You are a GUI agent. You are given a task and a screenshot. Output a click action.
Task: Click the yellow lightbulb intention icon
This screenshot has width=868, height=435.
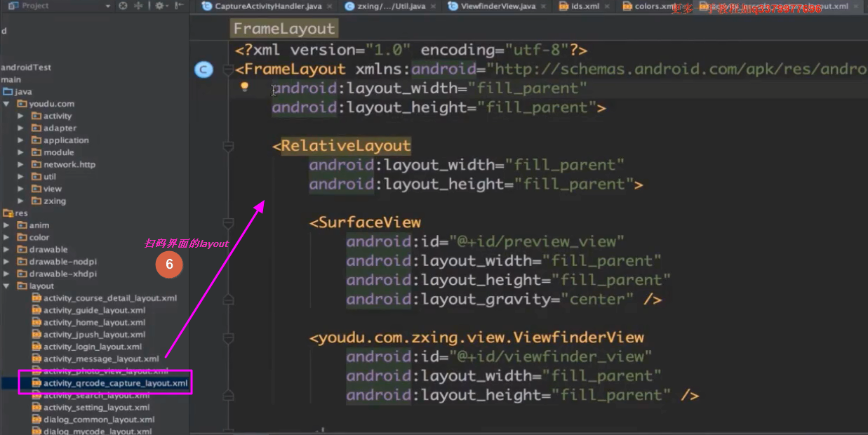point(245,87)
